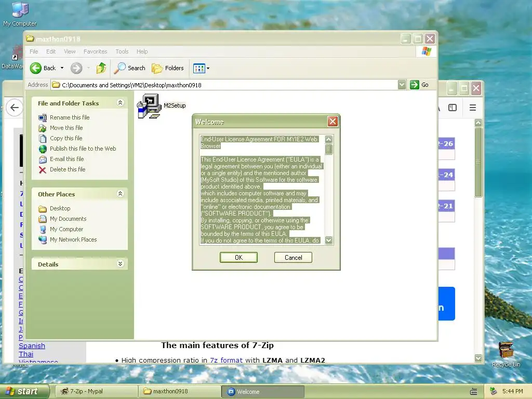Go up one folder level icon
The image size is (532, 399).
101,68
